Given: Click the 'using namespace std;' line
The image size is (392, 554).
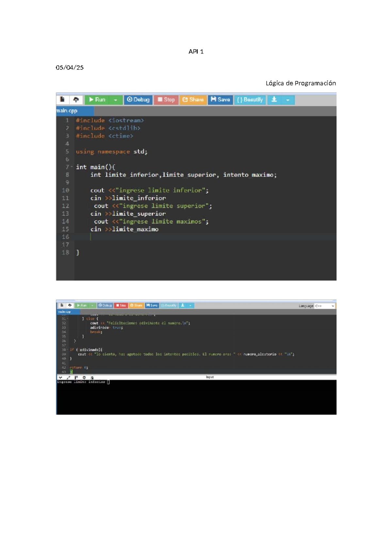Looking at the screenshot, I should (112, 152).
